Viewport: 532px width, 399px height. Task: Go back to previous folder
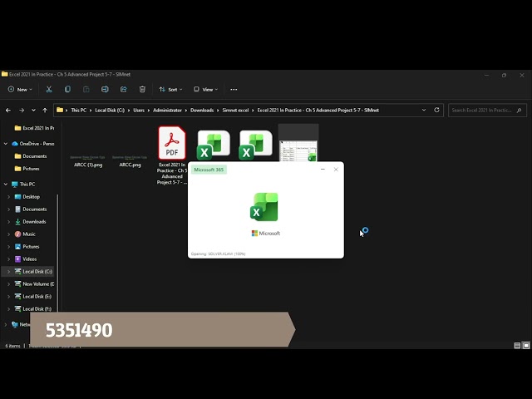point(8,111)
